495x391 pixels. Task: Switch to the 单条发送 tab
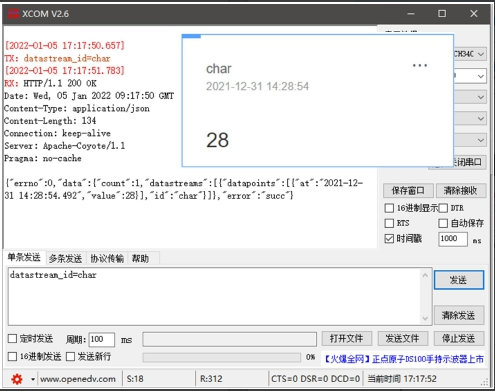[24, 257]
